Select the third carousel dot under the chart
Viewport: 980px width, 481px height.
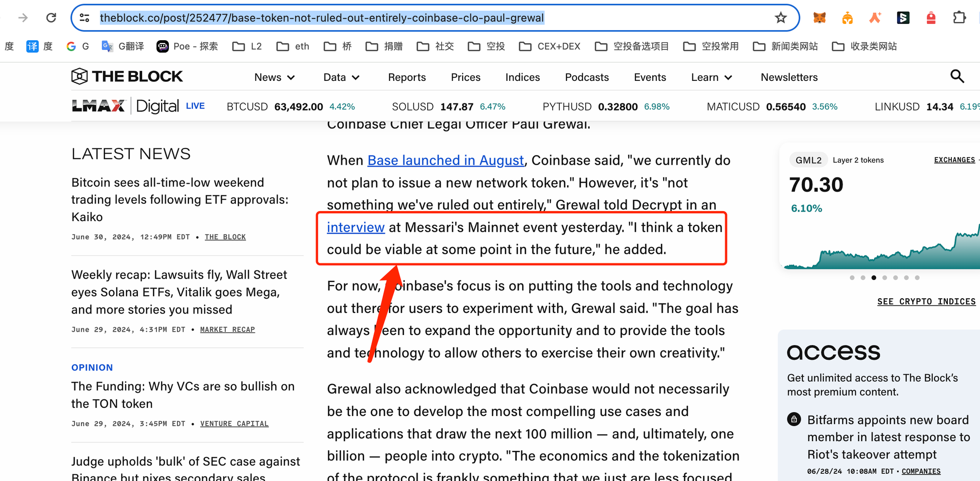pyautogui.click(x=874, y=278)
